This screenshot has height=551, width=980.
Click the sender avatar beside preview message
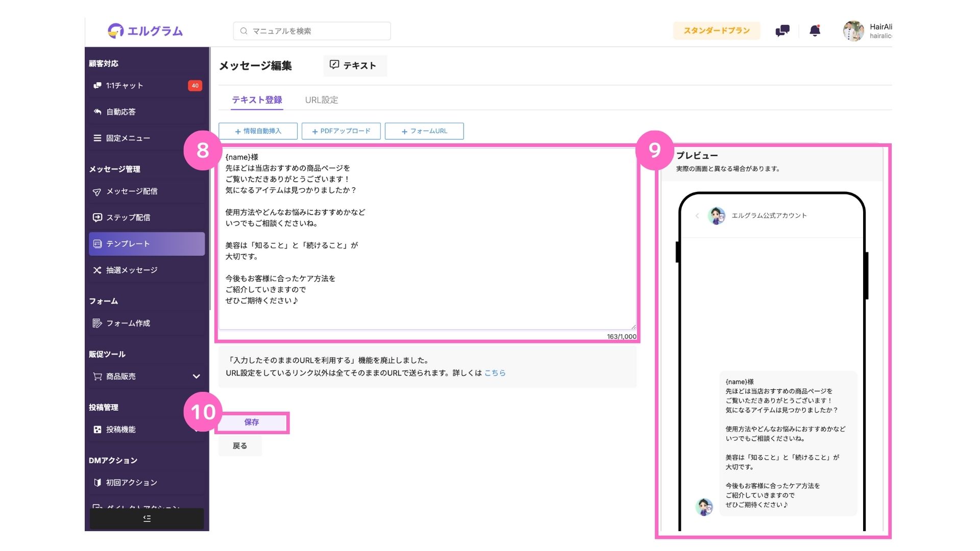(704, 507)
